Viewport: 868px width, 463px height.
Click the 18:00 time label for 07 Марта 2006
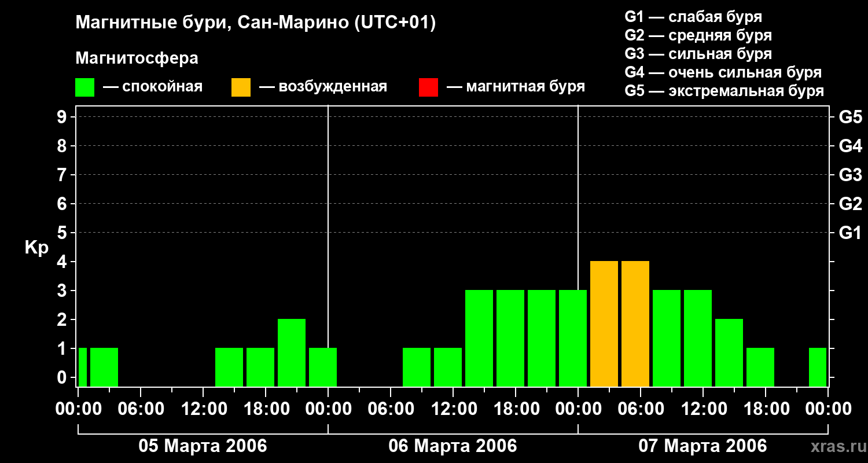tap(766, 409)
